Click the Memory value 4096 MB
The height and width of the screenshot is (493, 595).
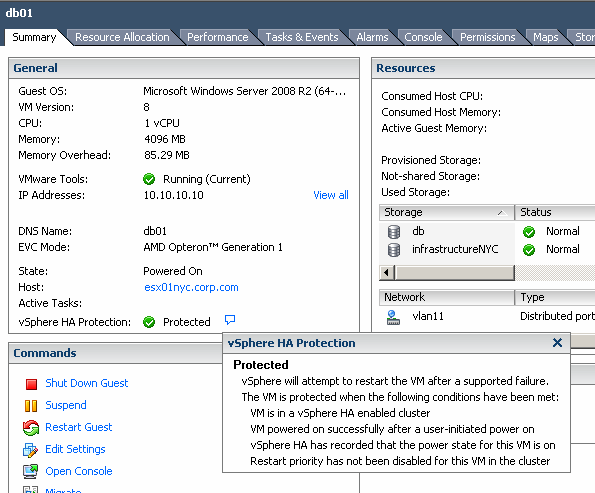pyautogui.click(x=165, y=139)
